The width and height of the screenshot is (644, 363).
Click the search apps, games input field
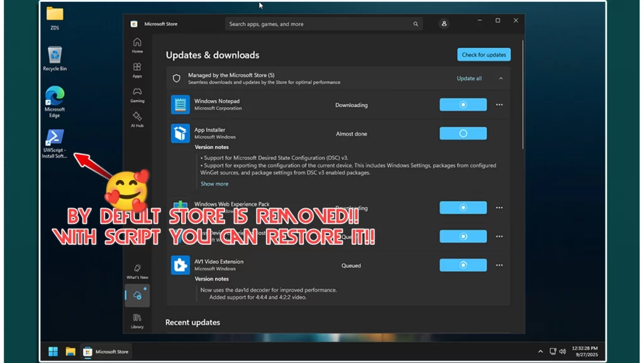(318, 24)
